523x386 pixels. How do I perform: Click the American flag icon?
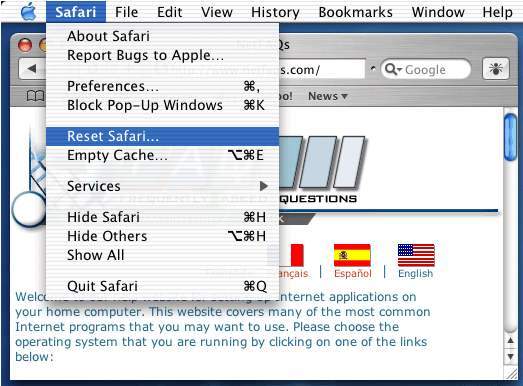416,255
